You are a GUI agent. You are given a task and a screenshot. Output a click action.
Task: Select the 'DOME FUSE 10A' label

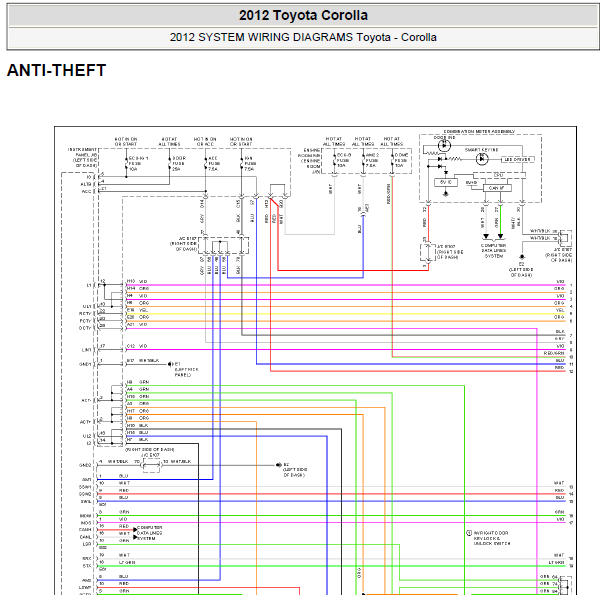[x=401, y=160]
